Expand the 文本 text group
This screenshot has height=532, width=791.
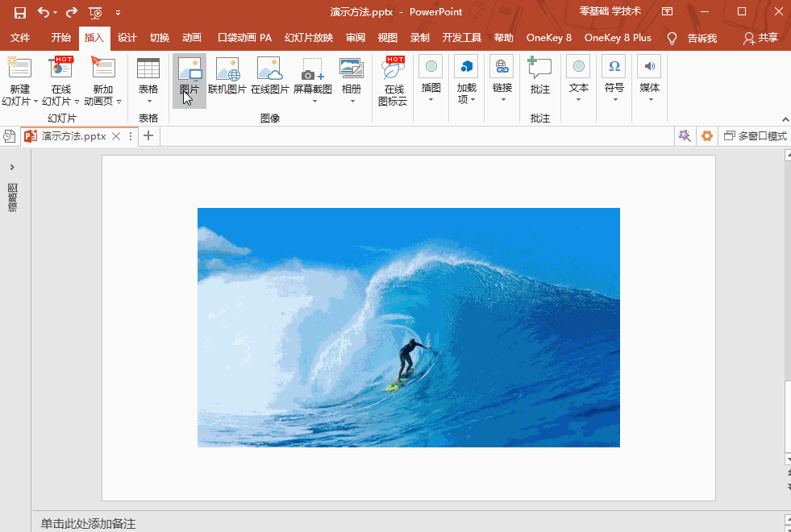click(x=579, y=80)
